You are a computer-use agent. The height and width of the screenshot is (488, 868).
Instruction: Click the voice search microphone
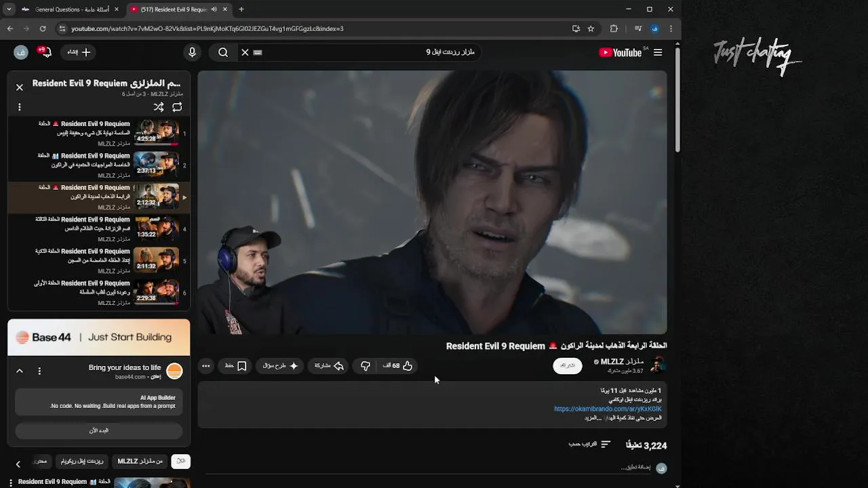[x=192, y=52]
